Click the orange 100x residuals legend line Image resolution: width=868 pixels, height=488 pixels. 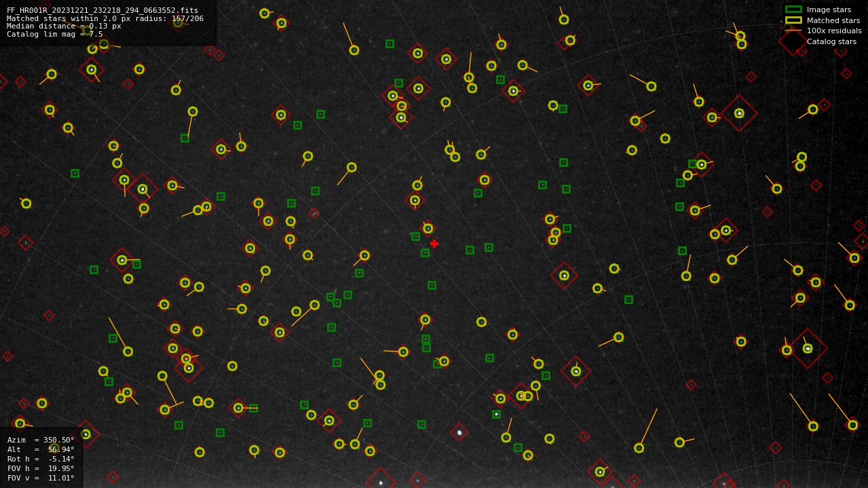click(x=793, y=31)
